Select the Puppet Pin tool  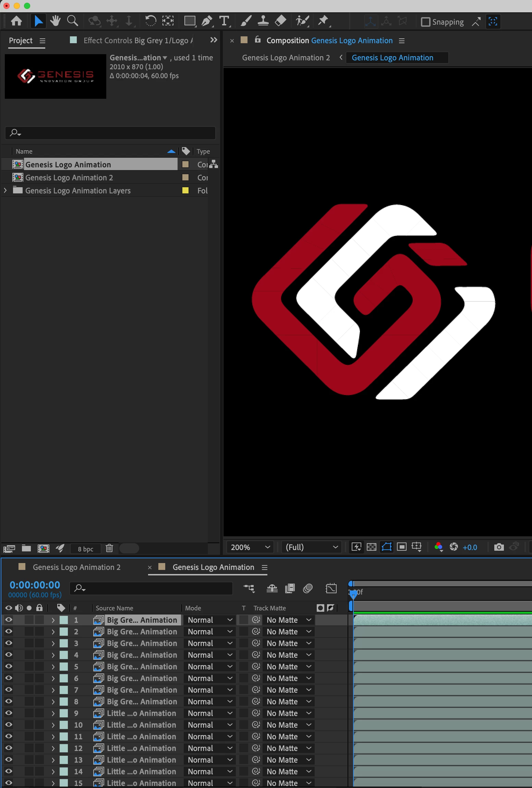point(323,21)
